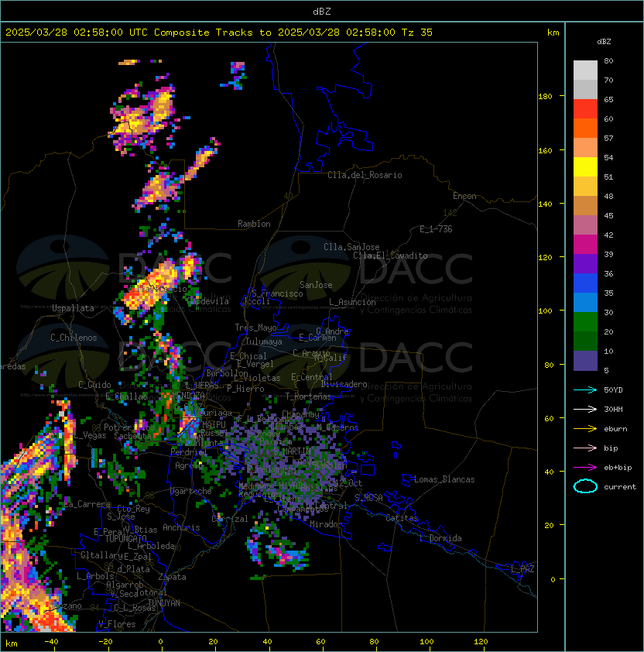Click the '180' tick on the vertical axis
The height and width of the screenshot is (652, 644).
(x=545, y=97)
